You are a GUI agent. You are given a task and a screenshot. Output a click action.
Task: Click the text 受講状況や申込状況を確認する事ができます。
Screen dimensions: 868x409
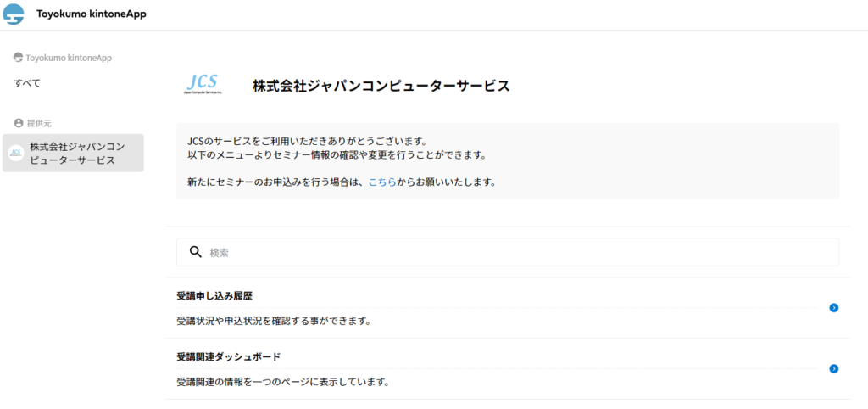tap(273, 321)
